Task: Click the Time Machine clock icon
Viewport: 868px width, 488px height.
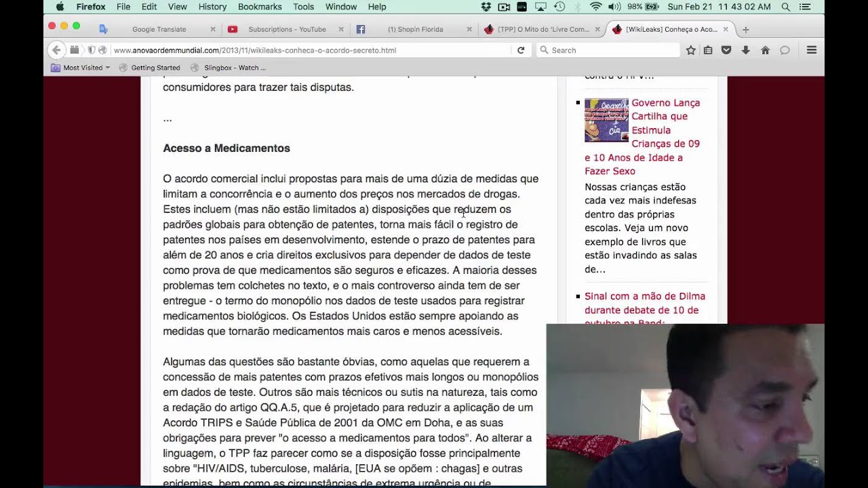Action: point(559,7)
